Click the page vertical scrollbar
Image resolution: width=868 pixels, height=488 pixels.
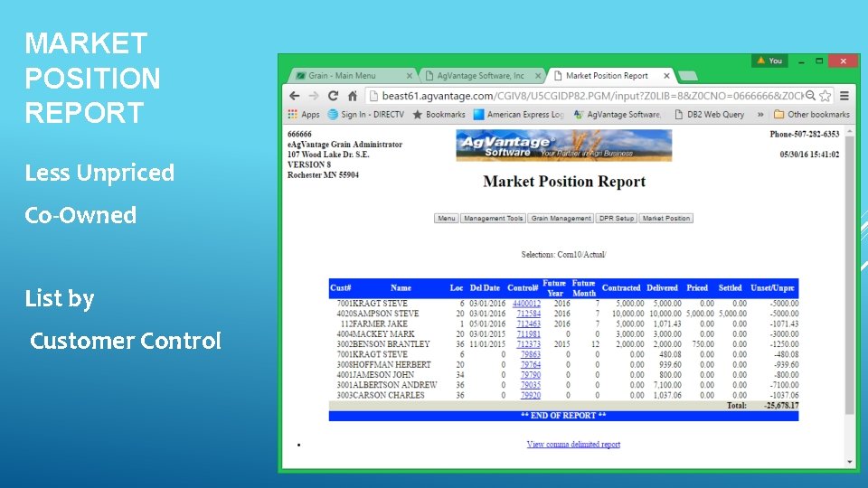click(x=850, y=274)
